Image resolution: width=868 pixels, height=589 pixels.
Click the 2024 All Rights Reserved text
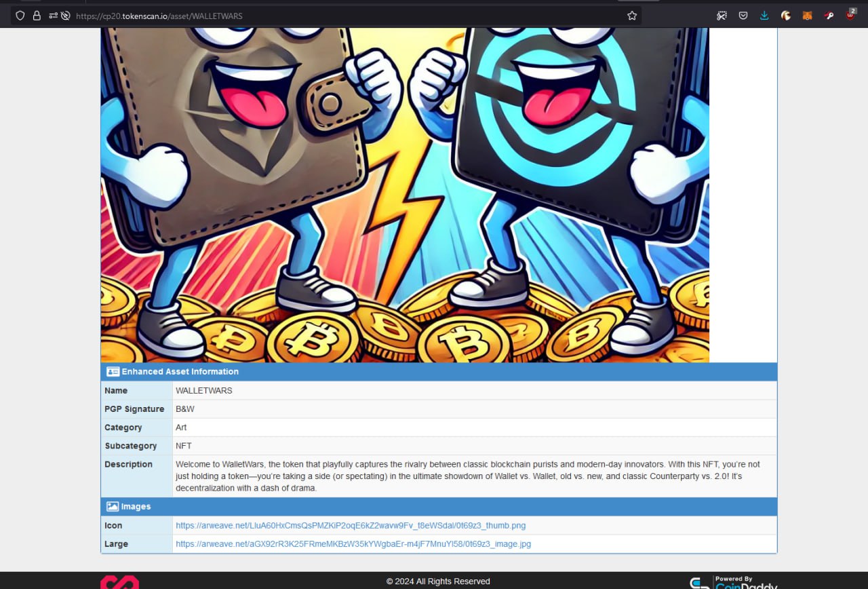point(438,582)
